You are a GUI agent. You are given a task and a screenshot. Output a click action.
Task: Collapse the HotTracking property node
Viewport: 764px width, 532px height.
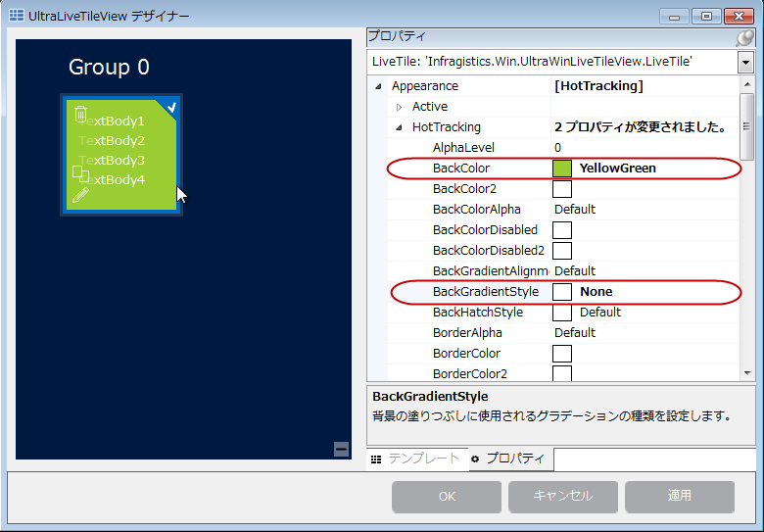click(x=399, y=127)
